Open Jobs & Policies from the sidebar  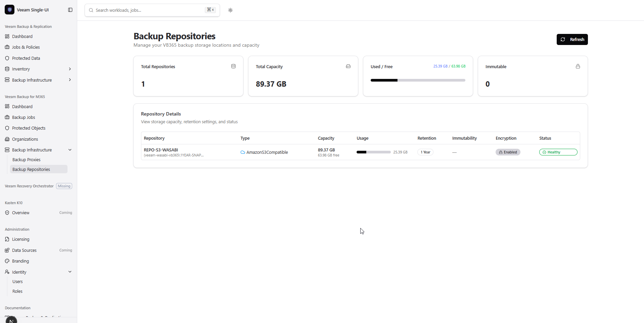click(26, 47)
